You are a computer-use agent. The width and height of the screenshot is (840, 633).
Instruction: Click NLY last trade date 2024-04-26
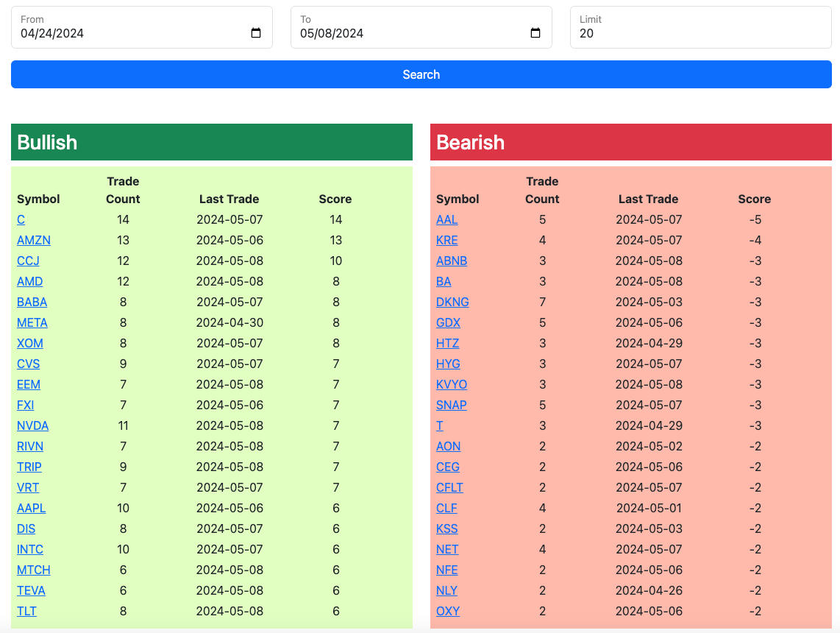649,590
